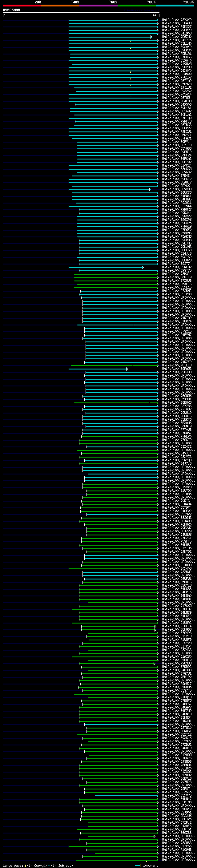197x868 pixels.
Task: Click the cyan ~100% identity legend segment
Action: 175,6
